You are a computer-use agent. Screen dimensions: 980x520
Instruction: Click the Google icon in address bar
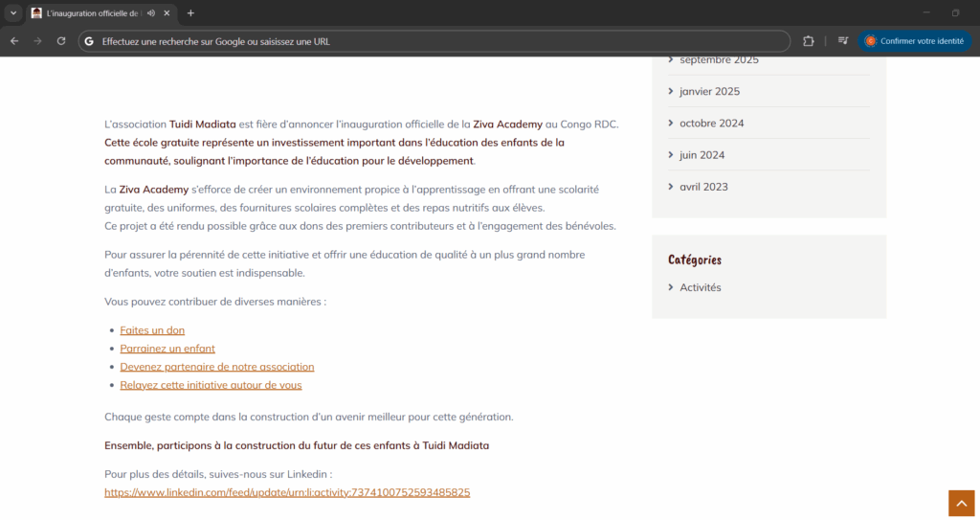coord(89,41)
